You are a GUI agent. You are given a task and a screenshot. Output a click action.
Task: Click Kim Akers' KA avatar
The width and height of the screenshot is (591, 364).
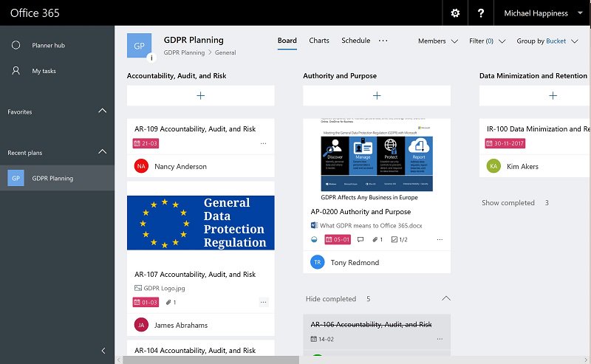tap(493, 166)
